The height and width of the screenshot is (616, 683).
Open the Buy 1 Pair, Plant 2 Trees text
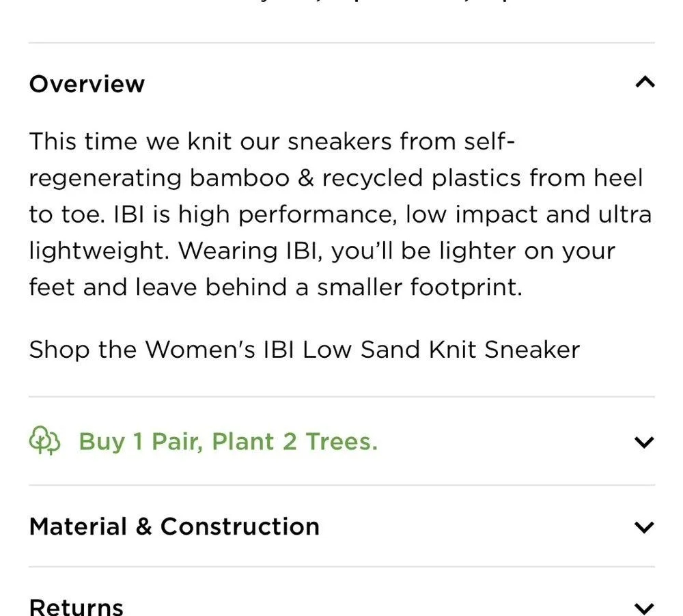[227, 442]
